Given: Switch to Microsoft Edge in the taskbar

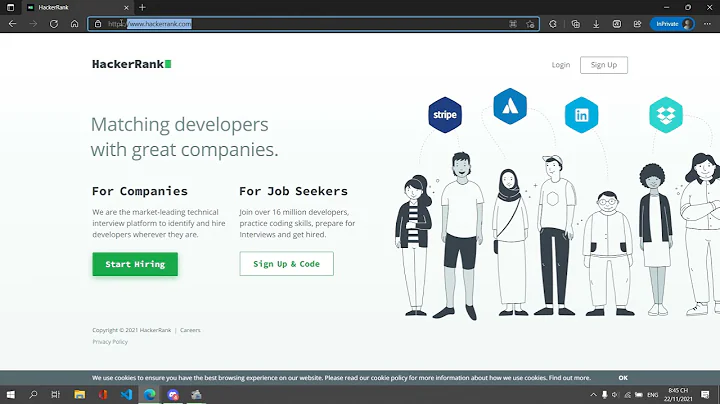Looking at the screenshot, I should coord(150,394).
